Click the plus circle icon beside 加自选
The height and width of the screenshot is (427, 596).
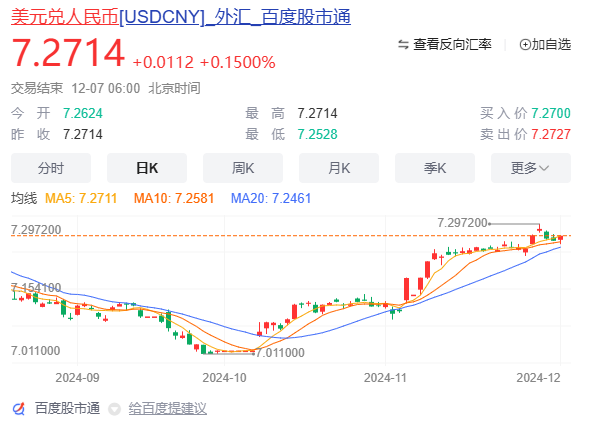(525, 45)
